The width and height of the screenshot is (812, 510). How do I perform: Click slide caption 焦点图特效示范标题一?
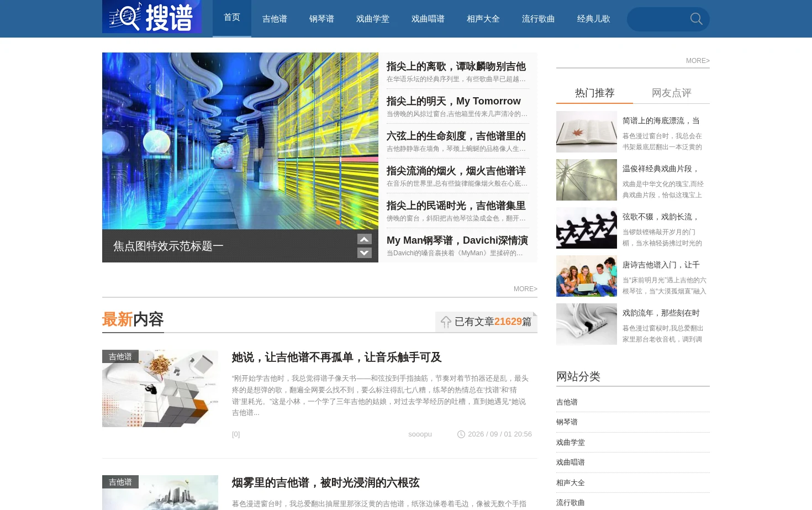pos(168,246)
